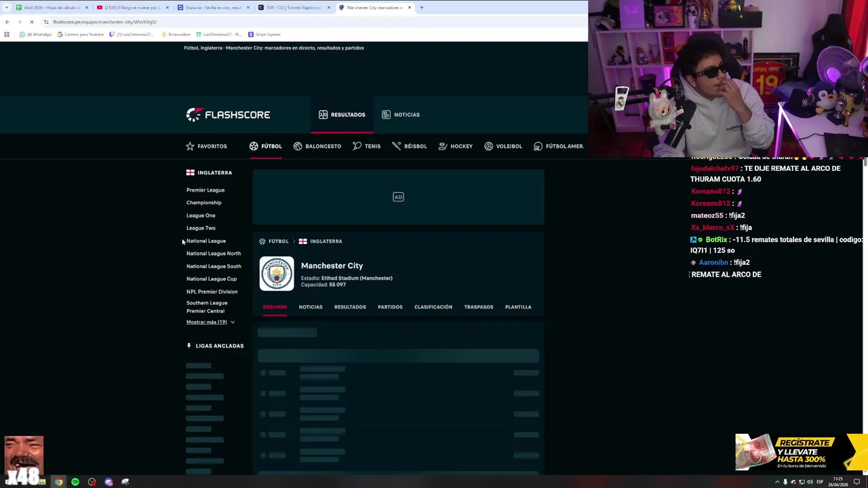Click the Regístrate bonus banner

click(801, 453)
